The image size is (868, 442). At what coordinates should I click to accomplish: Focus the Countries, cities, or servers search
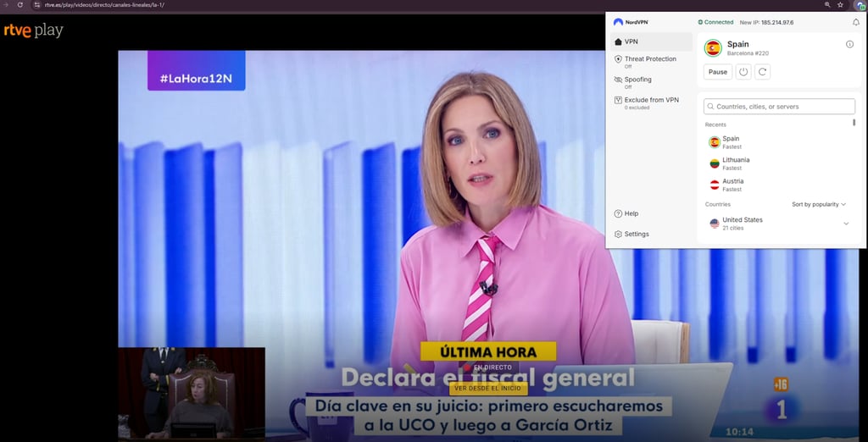[780, 106]
